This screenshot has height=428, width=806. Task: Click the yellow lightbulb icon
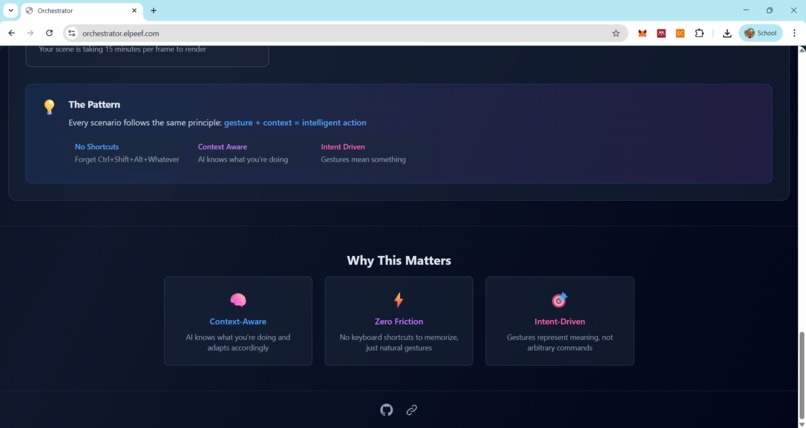[x=49, y=107]
